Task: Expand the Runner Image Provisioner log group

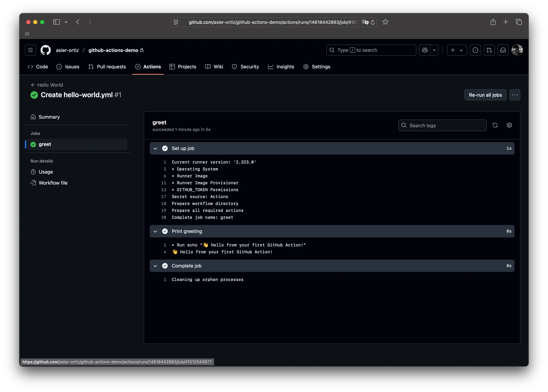Action: click(x=205, y=183)
